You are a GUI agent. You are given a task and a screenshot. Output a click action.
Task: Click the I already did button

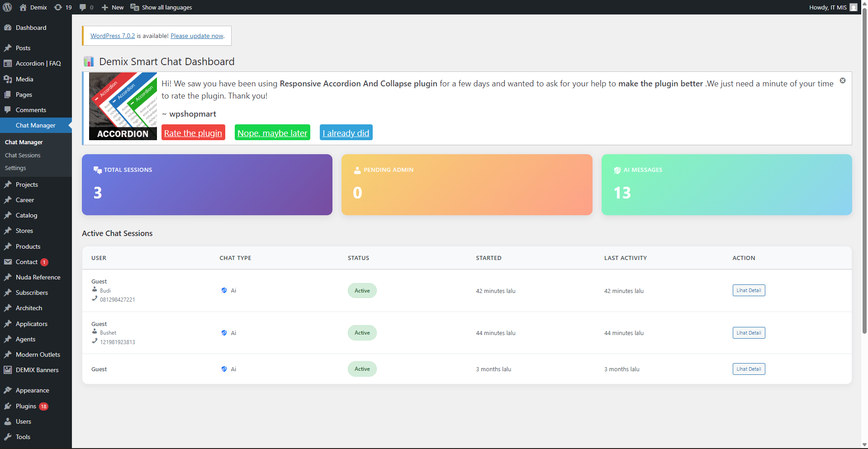(346, 133)
